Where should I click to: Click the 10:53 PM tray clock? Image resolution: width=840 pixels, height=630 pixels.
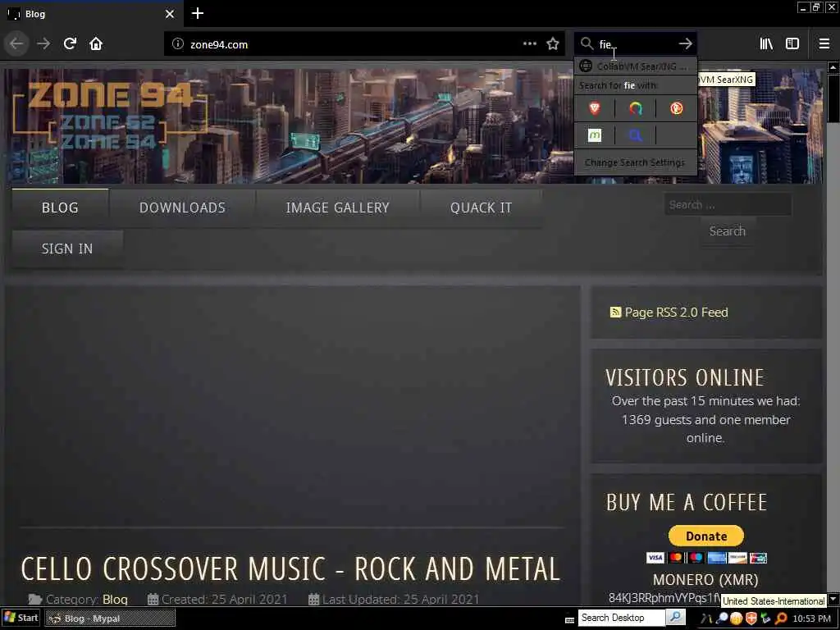[x=811, y=619]
